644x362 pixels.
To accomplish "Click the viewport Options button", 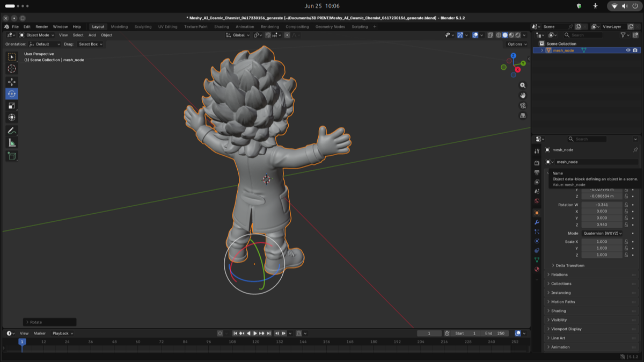I will click(x=517, y=44).
